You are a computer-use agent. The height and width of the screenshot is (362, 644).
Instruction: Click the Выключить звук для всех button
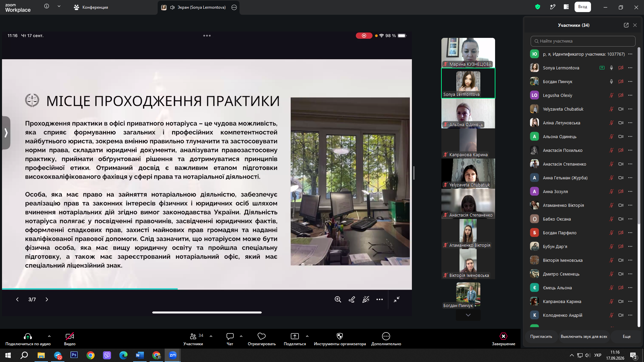tap(584, 337)
